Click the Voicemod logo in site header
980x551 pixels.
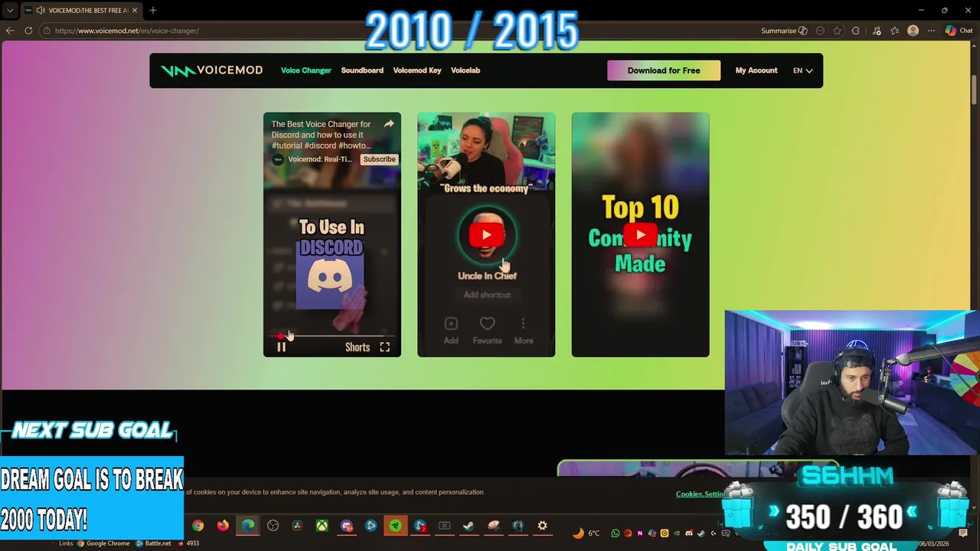pyautogui.click(x=211, y=70)
